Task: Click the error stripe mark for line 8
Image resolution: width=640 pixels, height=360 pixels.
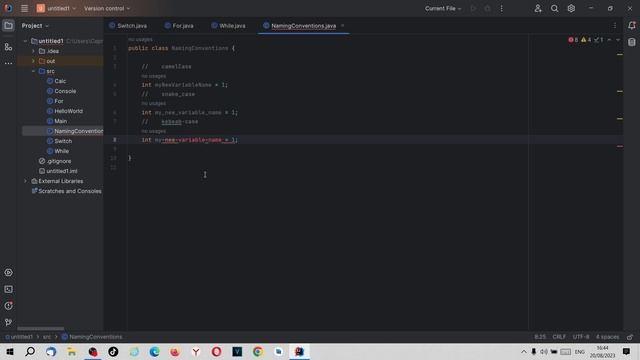Action: pyautogui.click(x=620, y=146)
